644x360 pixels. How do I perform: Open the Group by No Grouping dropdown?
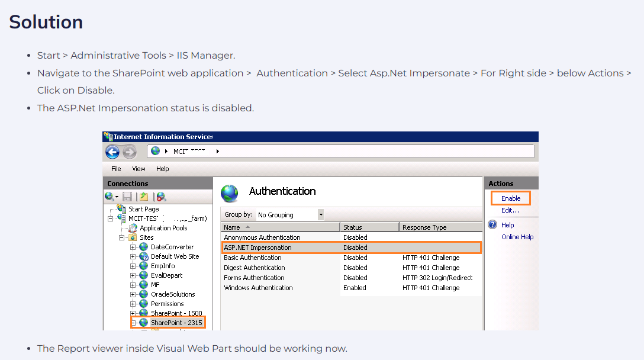321,214
